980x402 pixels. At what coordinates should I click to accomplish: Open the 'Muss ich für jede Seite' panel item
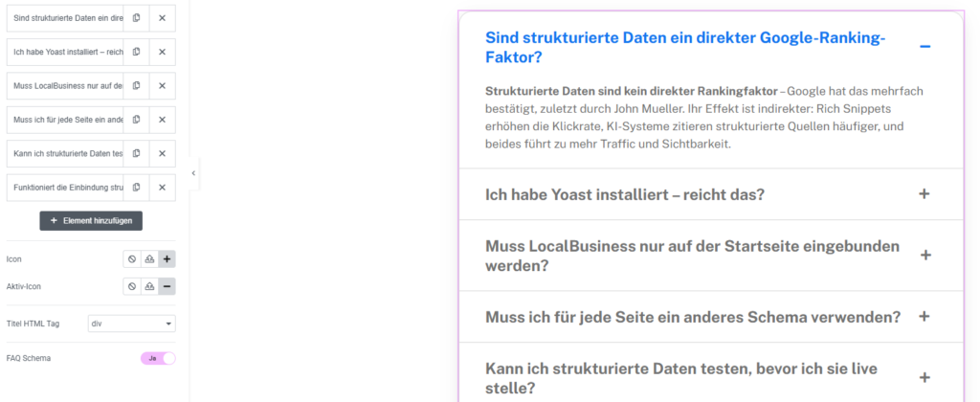[65, 120]
